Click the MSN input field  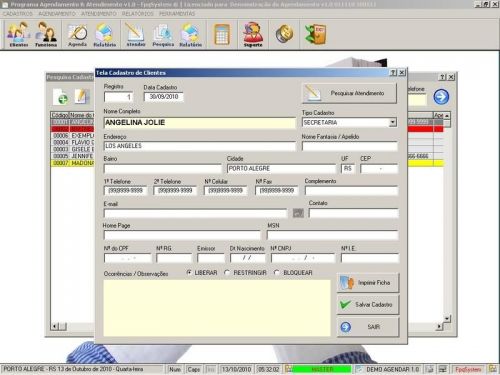click(x=333, y=235)
